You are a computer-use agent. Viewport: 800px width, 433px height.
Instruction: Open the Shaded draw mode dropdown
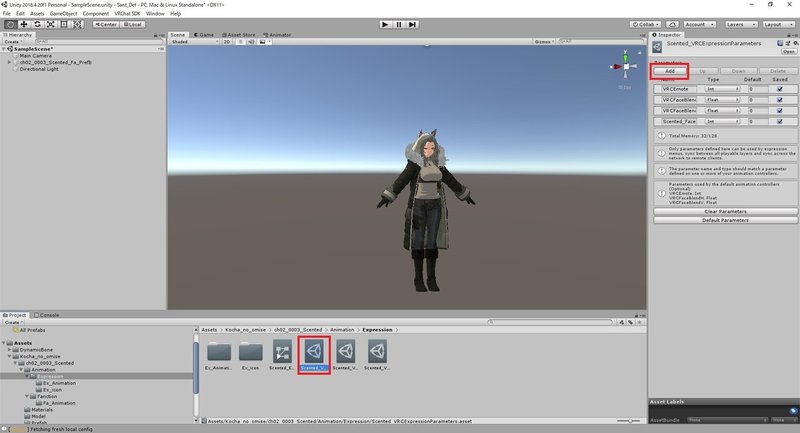click(x=194, y=41)
